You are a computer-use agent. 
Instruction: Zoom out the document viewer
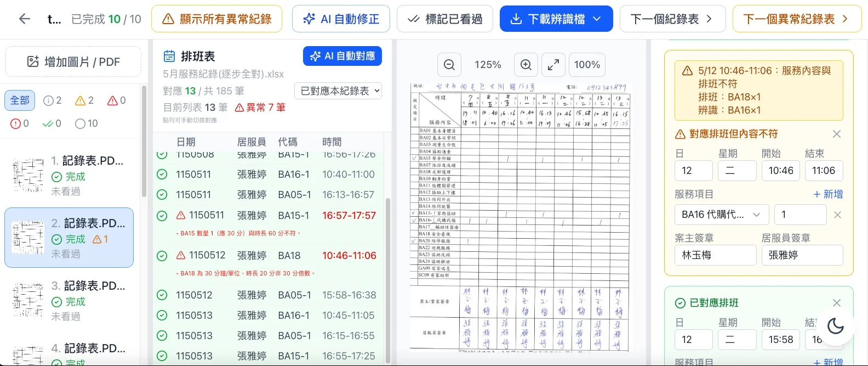pyautogui.click(x=449, y=65)
